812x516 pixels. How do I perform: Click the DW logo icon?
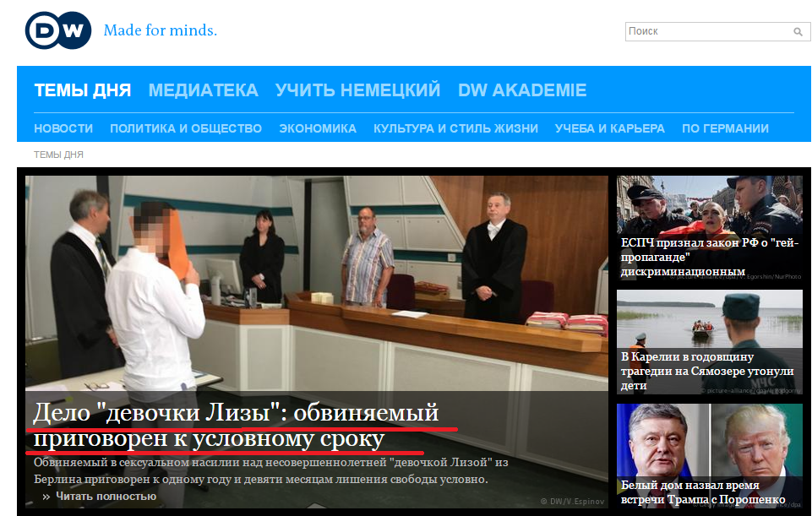pos(57,31)
